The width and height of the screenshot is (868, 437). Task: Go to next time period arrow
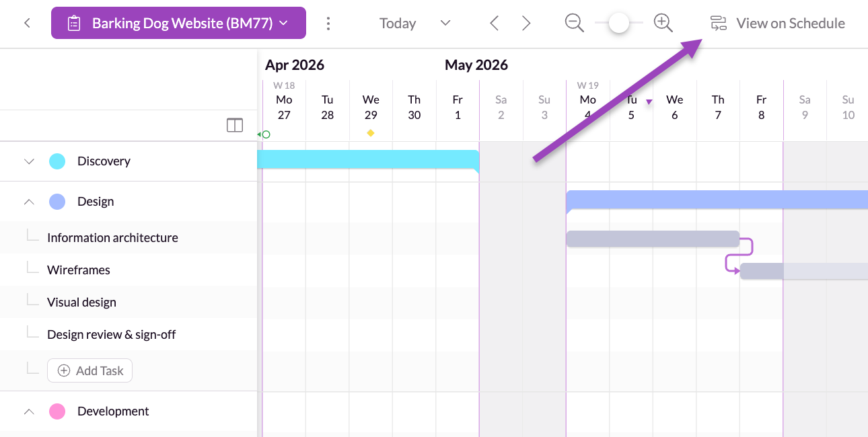pos(526,24)
